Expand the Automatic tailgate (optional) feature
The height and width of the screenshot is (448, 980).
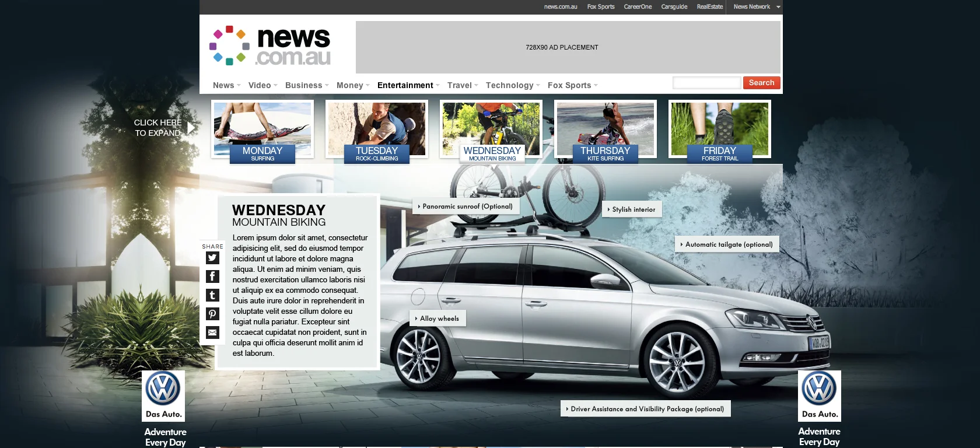pyautogui.click(x=727, y=244)
